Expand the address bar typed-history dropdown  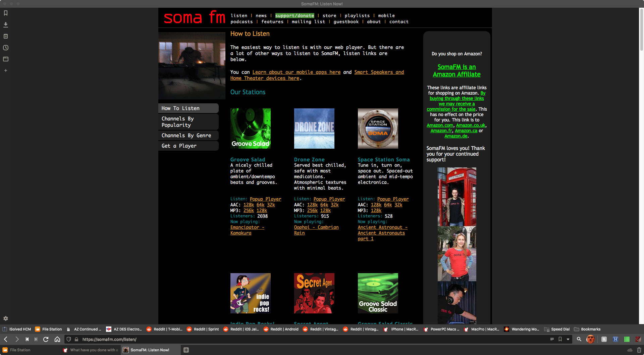point(568,339)
